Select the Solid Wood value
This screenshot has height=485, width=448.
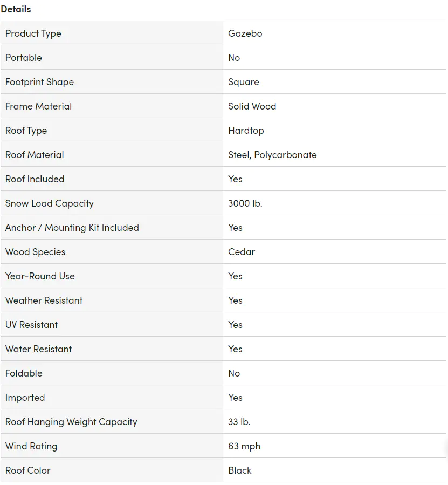(252, 106)
